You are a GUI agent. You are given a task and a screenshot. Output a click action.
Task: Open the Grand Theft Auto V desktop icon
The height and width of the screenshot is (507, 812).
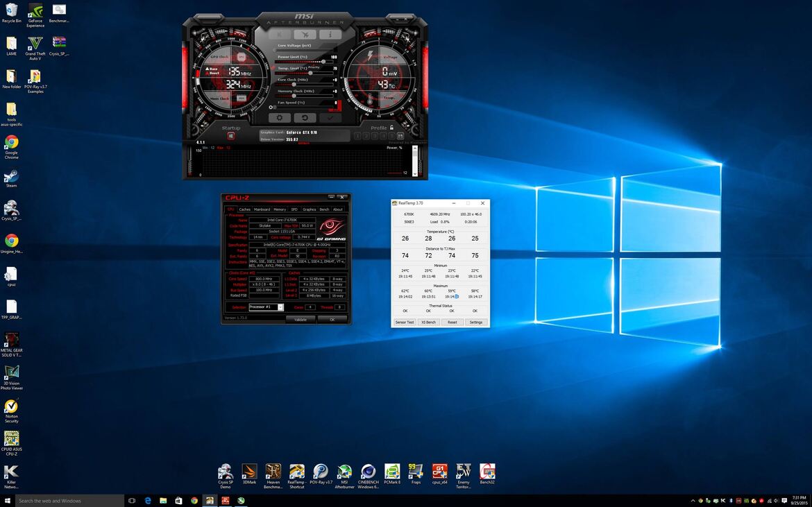point(35,48)
